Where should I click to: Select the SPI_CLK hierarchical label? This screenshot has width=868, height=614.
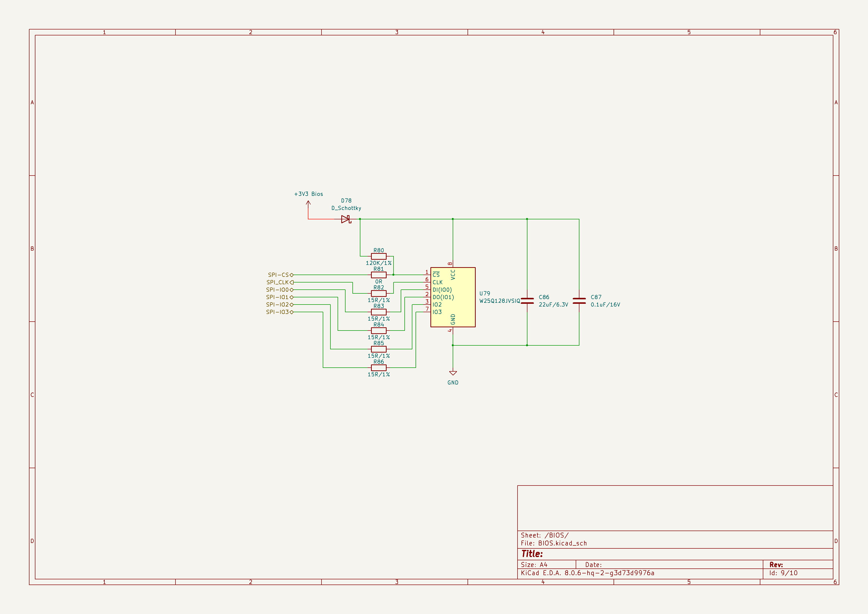pyautogui.click(x=278, y=282)
